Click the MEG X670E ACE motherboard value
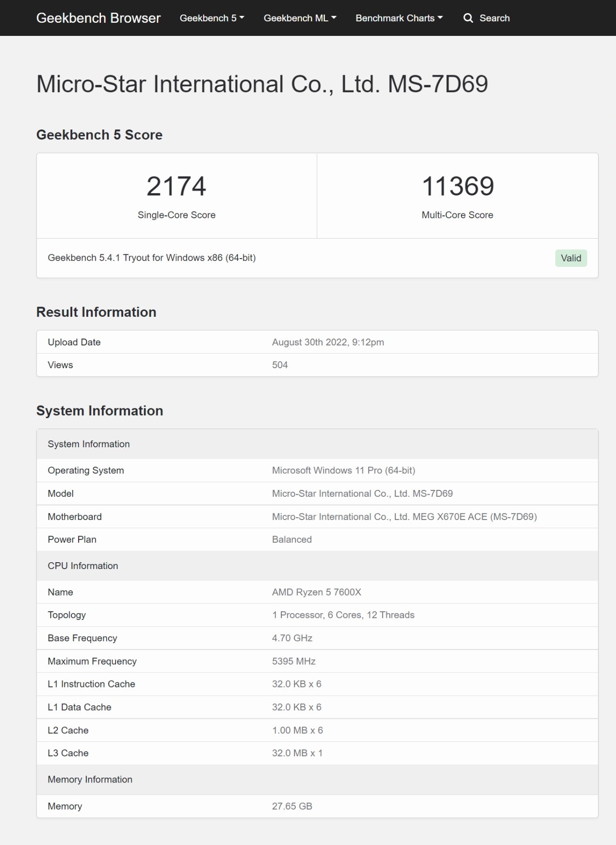Viewport: 616px width, 845px height. click(x=405, y=517)
